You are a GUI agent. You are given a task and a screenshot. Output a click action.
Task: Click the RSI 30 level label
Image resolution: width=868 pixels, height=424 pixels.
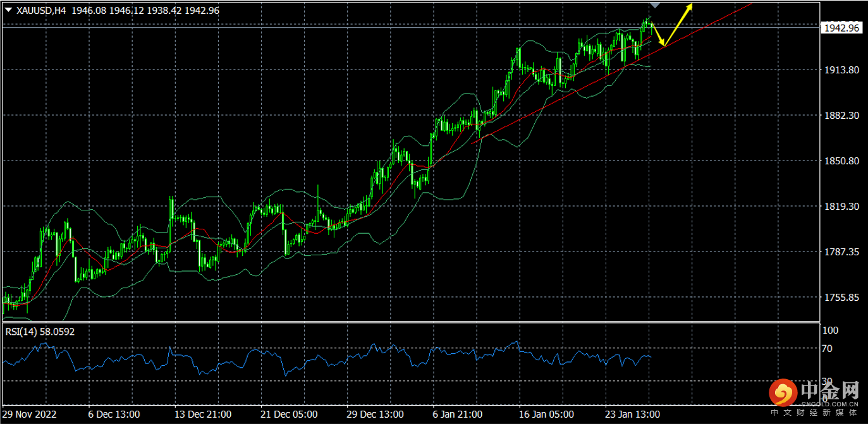pos(826,382)
